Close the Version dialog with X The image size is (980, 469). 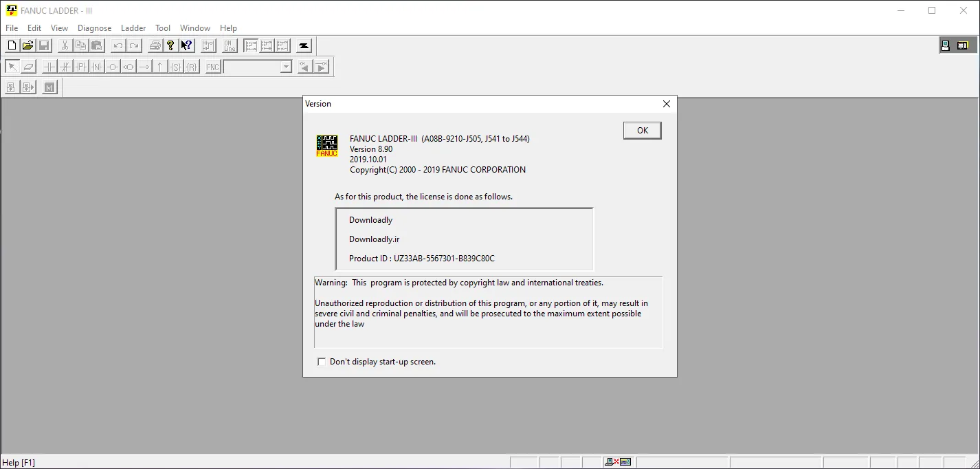tap(666, 104)
